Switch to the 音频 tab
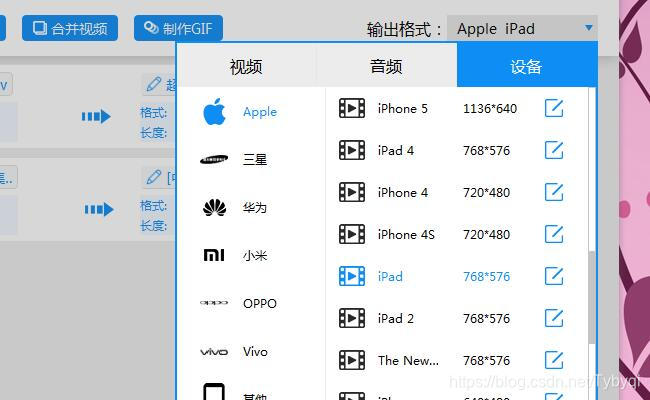Viewport: 650px width, 400px height. [386, 66]
